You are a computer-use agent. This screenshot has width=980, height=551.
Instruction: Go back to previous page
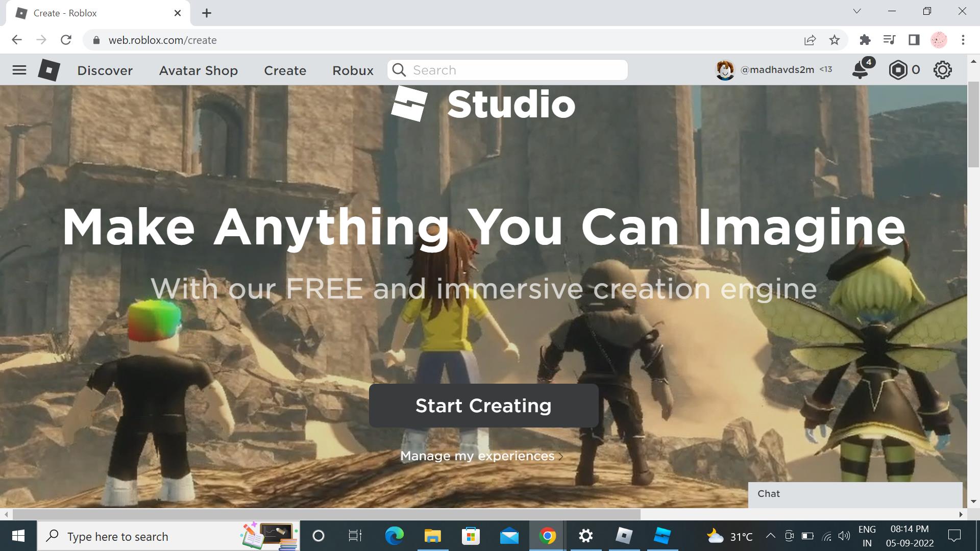pyautogui.click(x=17, y=40)
